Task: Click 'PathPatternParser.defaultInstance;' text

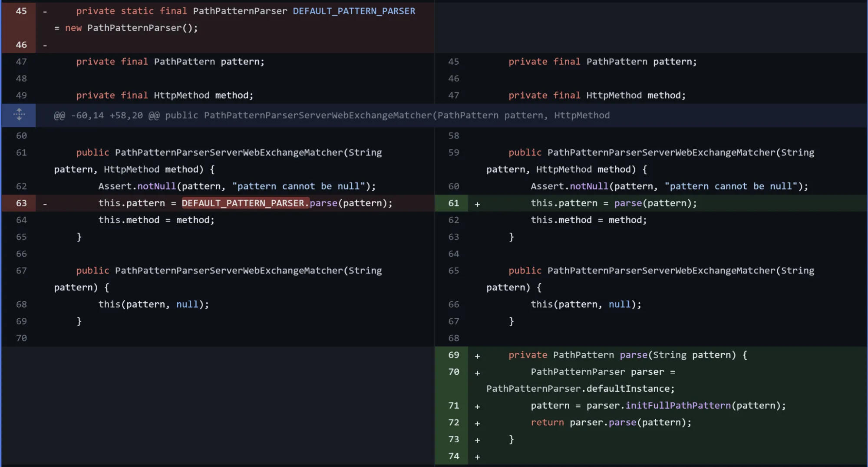Action: point(581,389)
